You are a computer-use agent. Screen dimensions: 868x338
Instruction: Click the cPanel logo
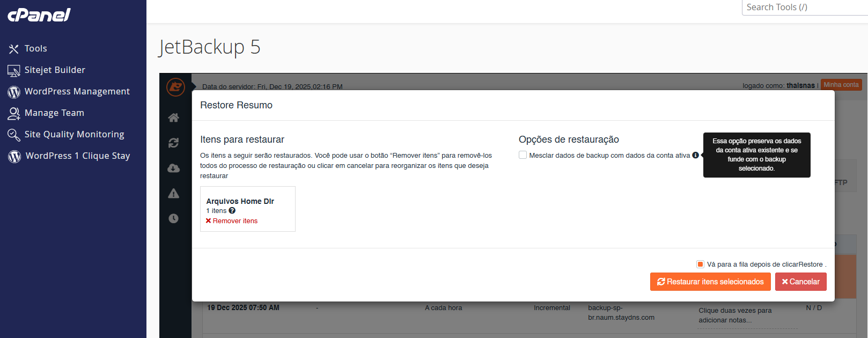point(39,14)
